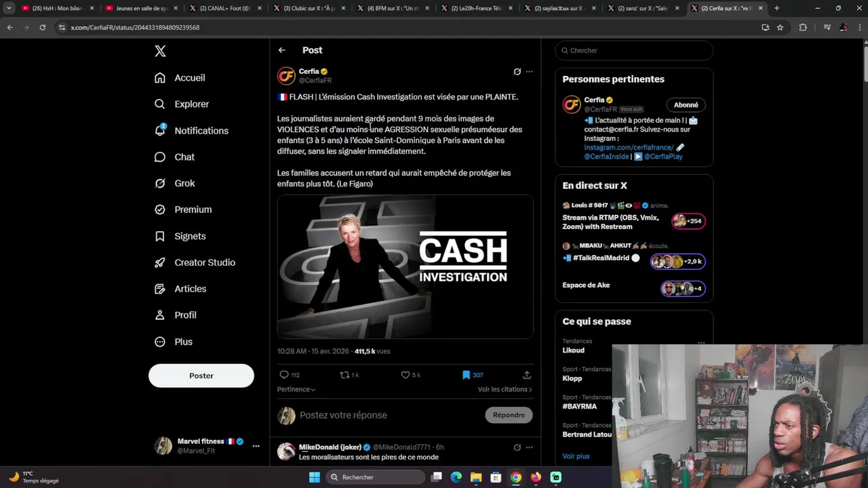Open Creator Studio
This screenshot has width=868, height=488.
(x=195, y=263)
